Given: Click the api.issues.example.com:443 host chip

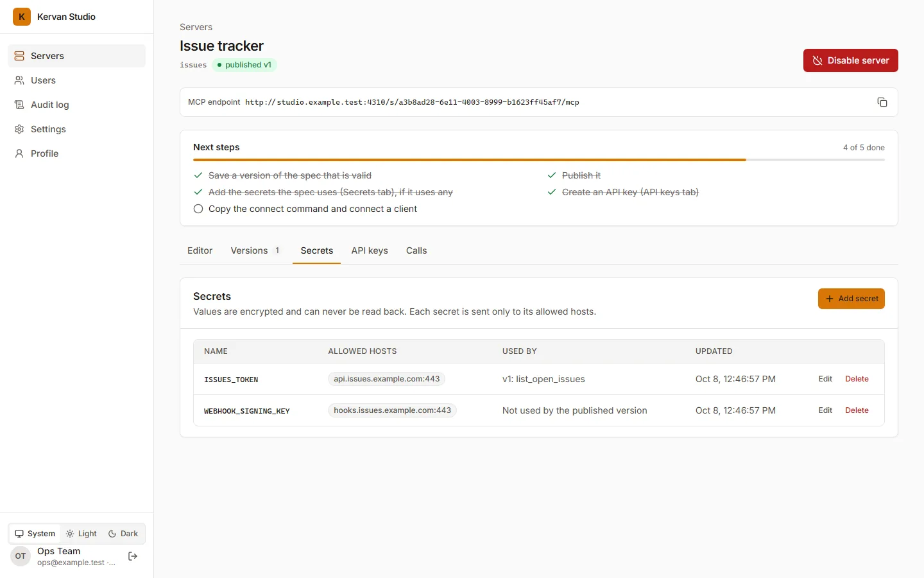Looking at the screenshot, I should pos(386,379).
